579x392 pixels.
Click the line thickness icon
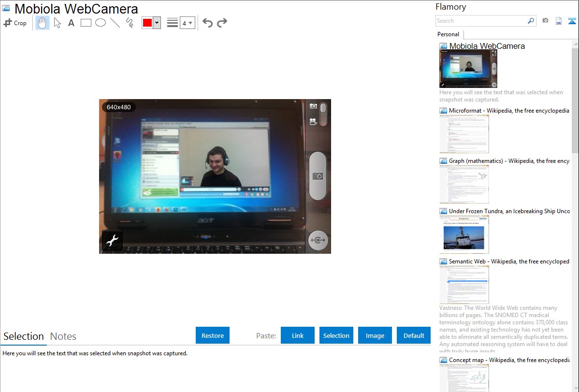point(173,23)
